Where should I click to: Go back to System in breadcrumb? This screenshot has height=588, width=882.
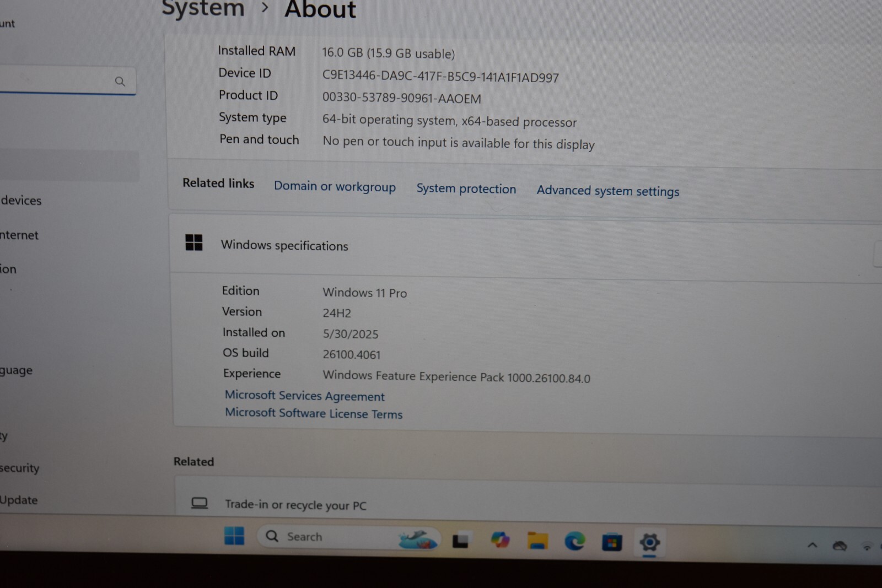click(x=203, y=9)
